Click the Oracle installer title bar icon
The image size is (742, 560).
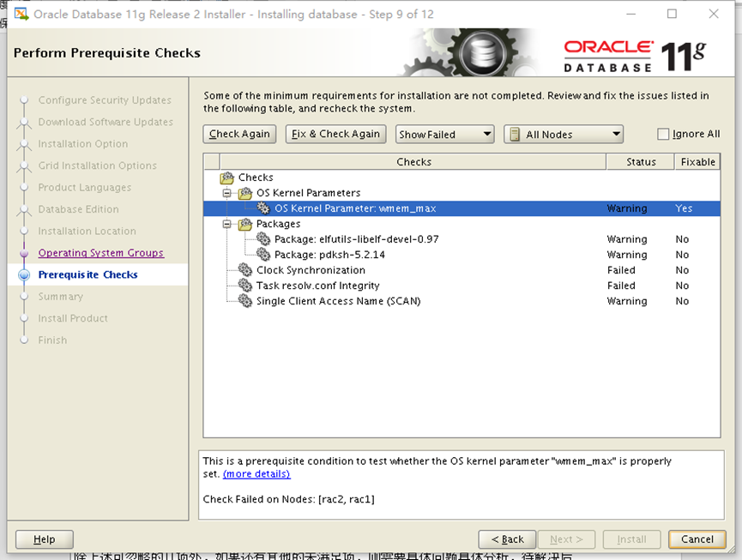(21, 14)
